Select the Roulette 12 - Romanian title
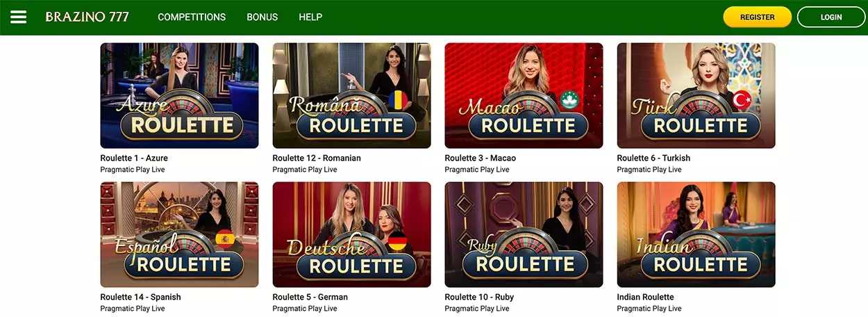868x317 pixels. point(317,158)
